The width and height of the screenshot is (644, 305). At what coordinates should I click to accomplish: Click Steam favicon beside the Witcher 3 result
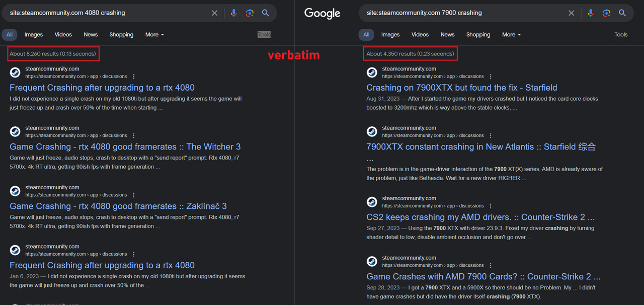[x=15, y=132]
